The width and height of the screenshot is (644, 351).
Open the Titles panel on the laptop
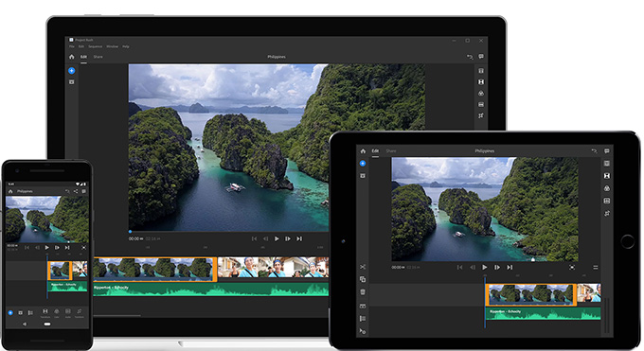(x=481, y=71)
